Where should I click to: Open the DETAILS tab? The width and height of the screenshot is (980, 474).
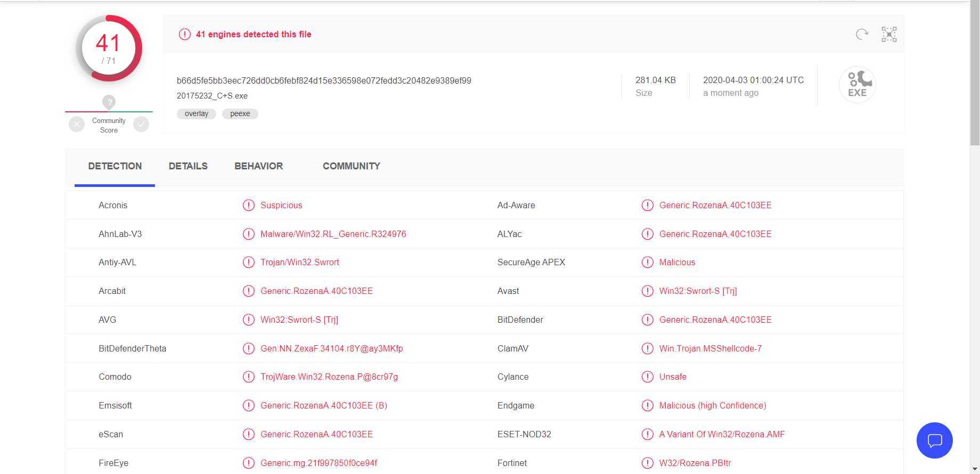tap(188, 166)
